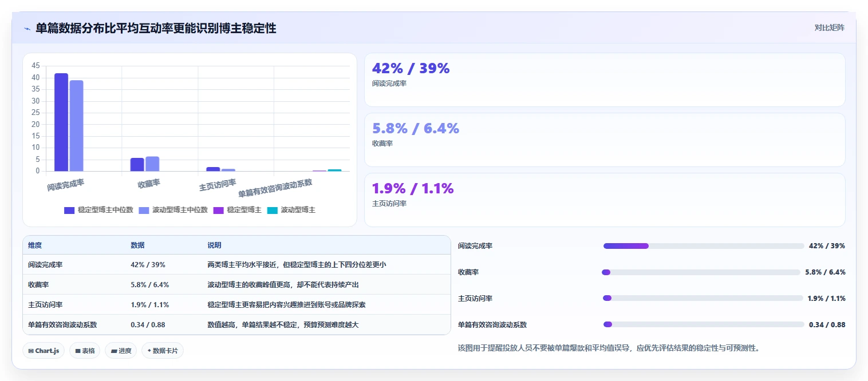Click the 42% / 39% table cell
The width and height of the screenshot is (868, 381).
(x=148, y=265)
